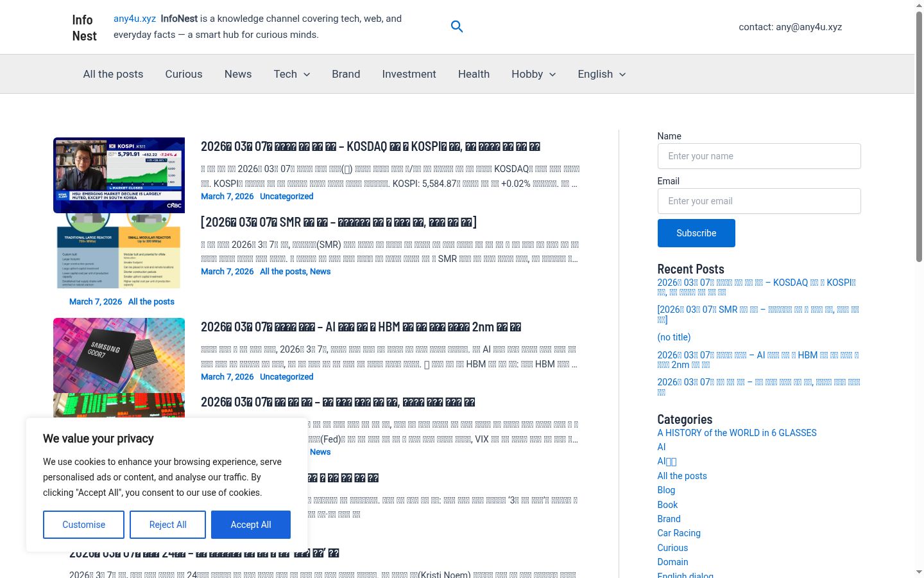Image resolution: width=924 pixels, height=578 pixels.
Task: Click Uncategorized under the HBM post
Action: pos(286,377)
